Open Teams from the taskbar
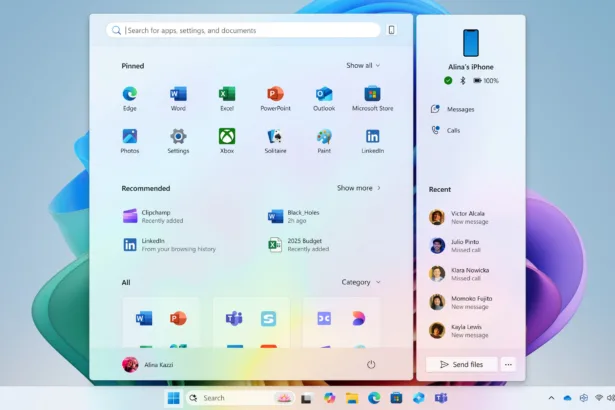The width and height of the screenshot is (615, 410). pyautogui.click(x=441, y=398)
